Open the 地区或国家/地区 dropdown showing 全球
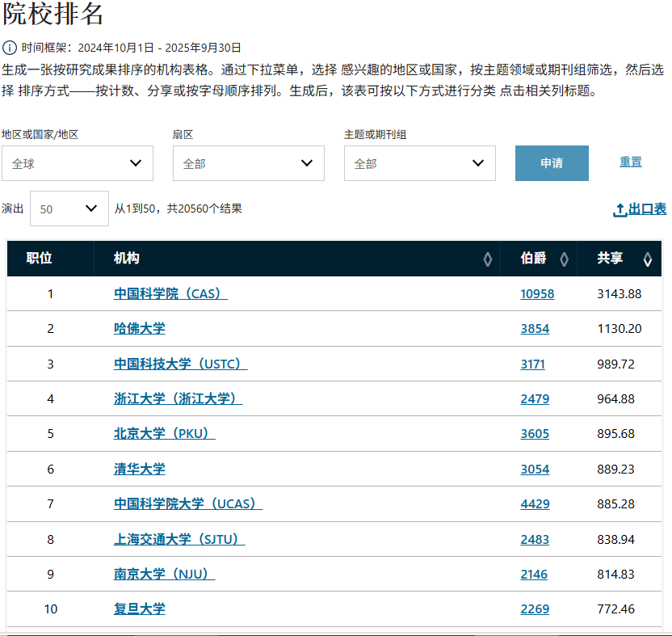672x636 pixels. tap(78, 163)
